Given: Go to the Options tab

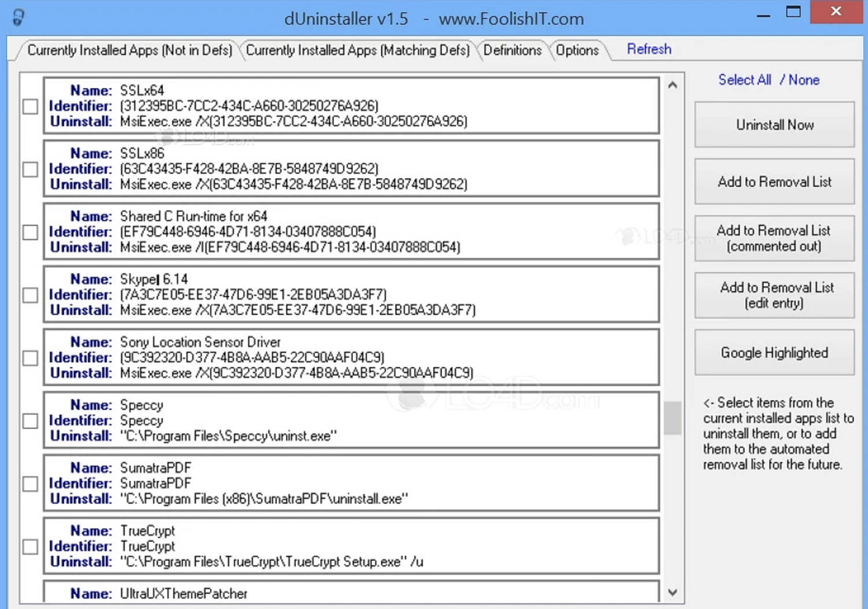Looking at the screenshot, I should pos(577,50).
